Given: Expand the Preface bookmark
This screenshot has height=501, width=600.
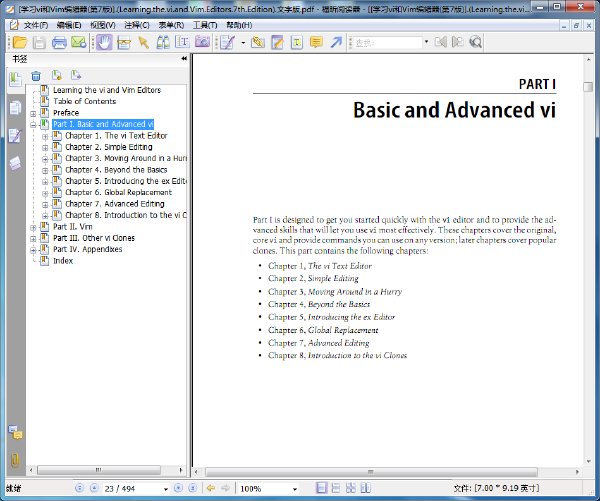Looking at the screenshot, I should coord(33,113).
